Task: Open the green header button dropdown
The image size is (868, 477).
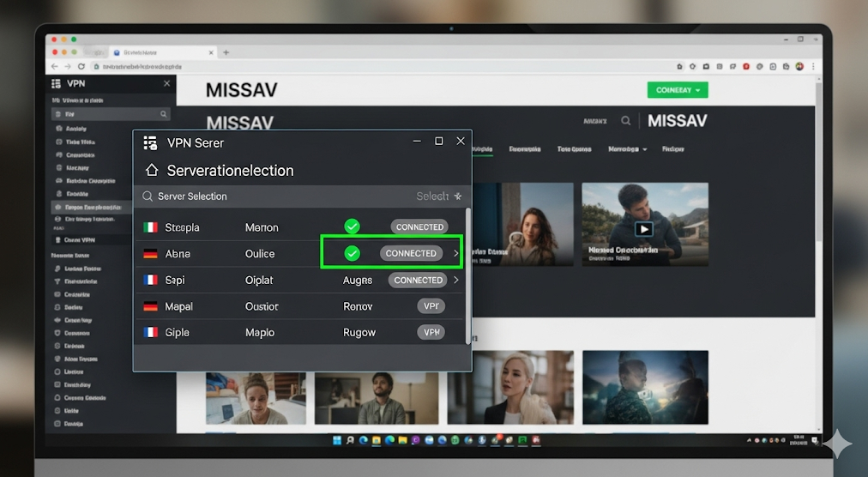Action: pyautogui.click(x=678, y=89)
